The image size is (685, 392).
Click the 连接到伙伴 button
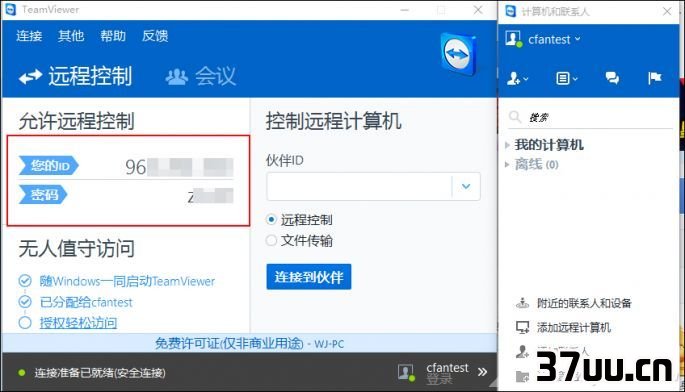click(309, 277)
